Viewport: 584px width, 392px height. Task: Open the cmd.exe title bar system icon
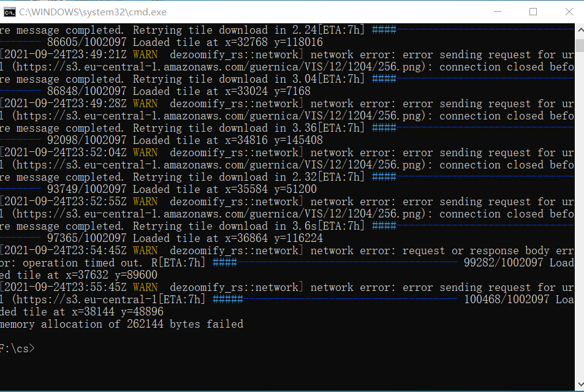(x=9, y=12)
